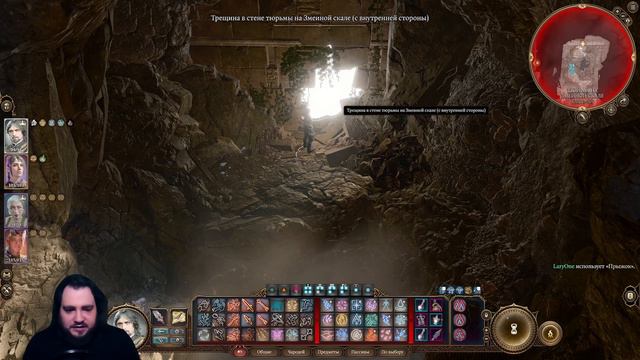Filter the hotbar by the orange Bonus Action icon
This screenshot has width=640, height=360.
tap(284, 290)
